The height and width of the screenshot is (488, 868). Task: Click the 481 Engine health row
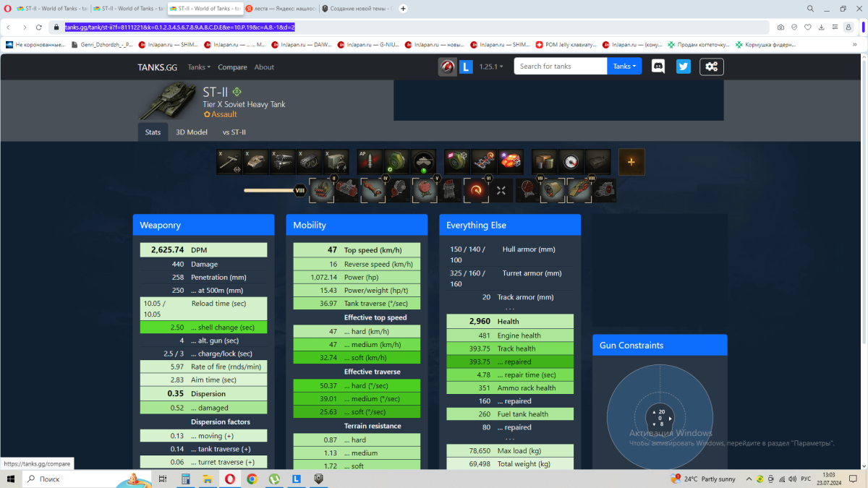tap(510, 335)
